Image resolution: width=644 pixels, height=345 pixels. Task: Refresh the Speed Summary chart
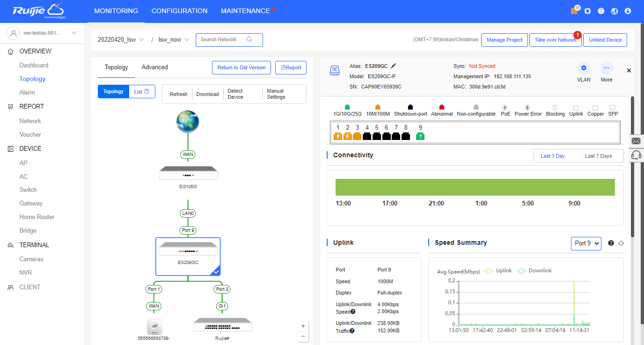tap(622, 243)
